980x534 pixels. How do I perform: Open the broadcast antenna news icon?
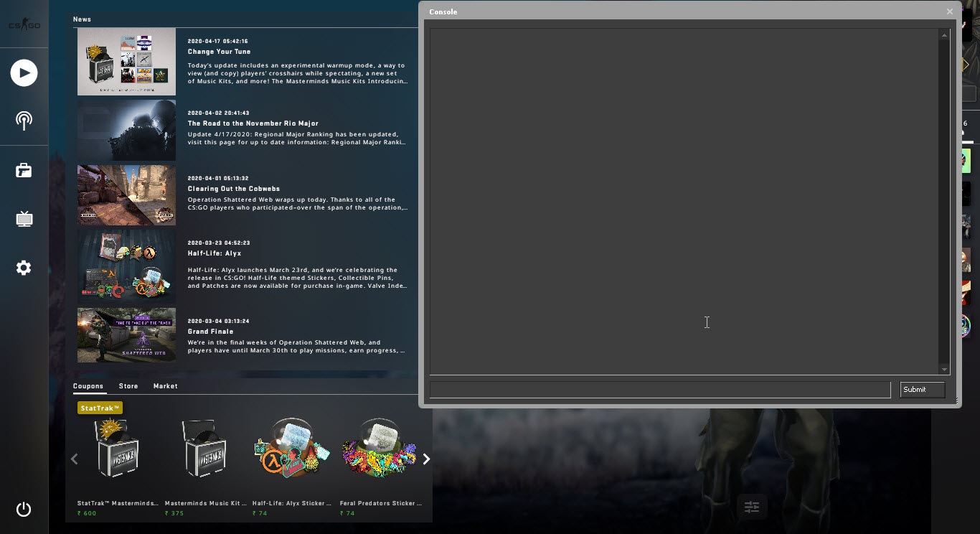click(x=24, y=121)
